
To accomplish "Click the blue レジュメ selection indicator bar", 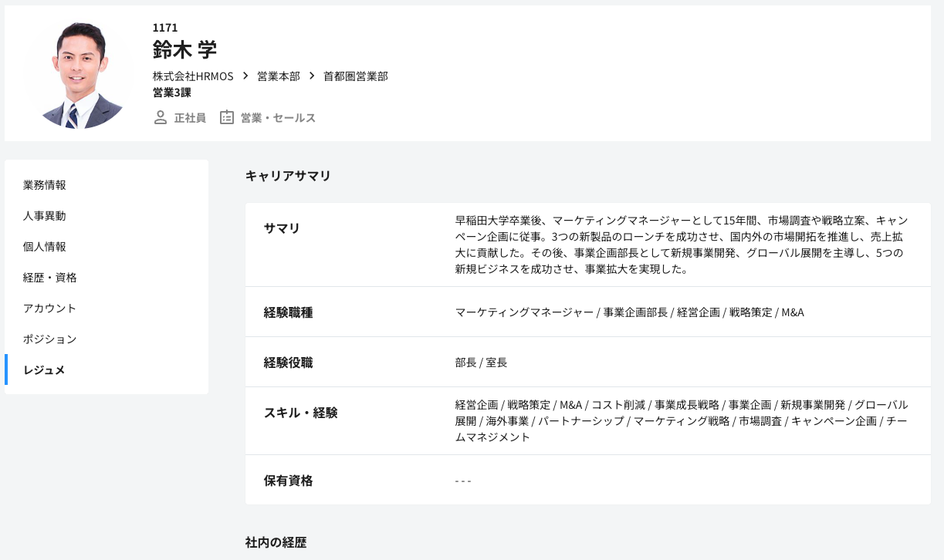I will [6, 369].
